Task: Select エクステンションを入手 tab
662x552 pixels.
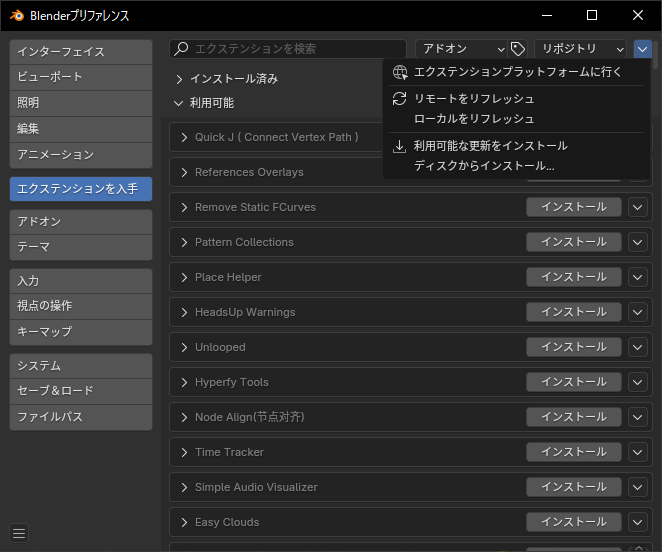Action: (x=81, y=189)
